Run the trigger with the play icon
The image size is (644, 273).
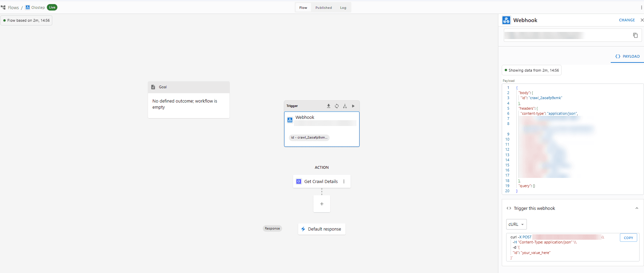point(353,106)
